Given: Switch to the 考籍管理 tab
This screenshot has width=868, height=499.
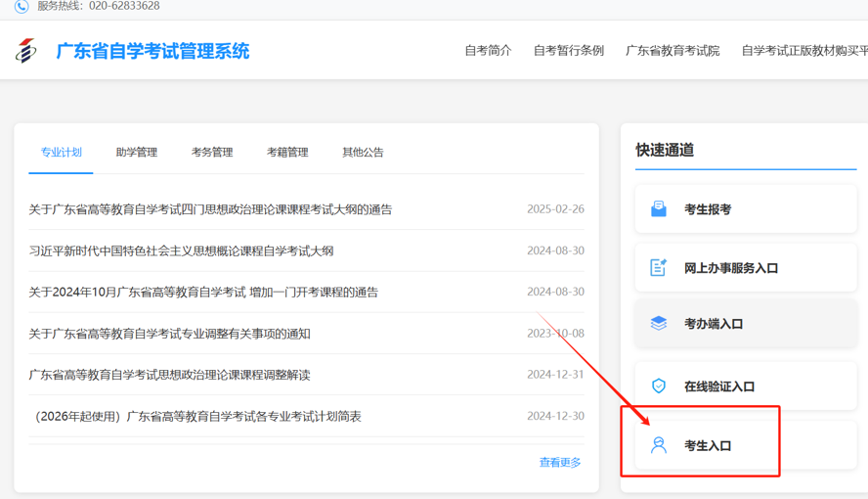Looking at the screenshot, I should (287, 153).
